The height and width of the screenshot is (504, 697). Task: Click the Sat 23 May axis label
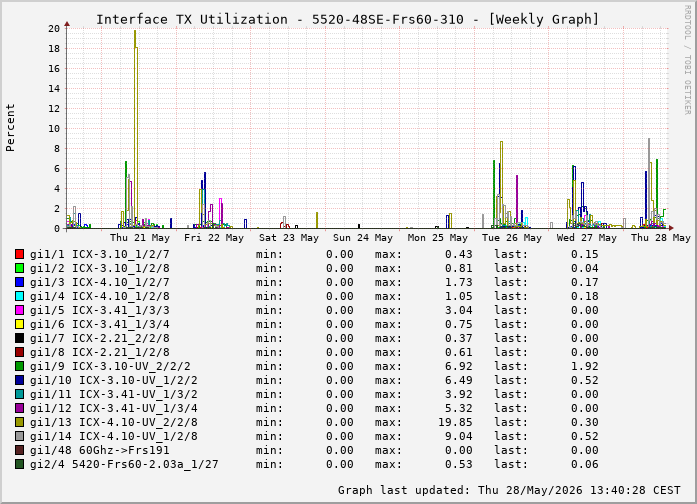(289, 238)
